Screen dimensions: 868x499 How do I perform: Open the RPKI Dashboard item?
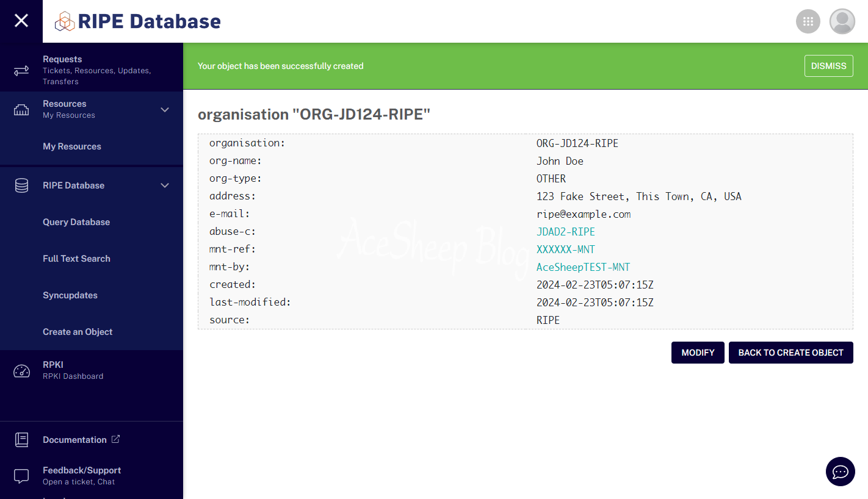[92, 370]
